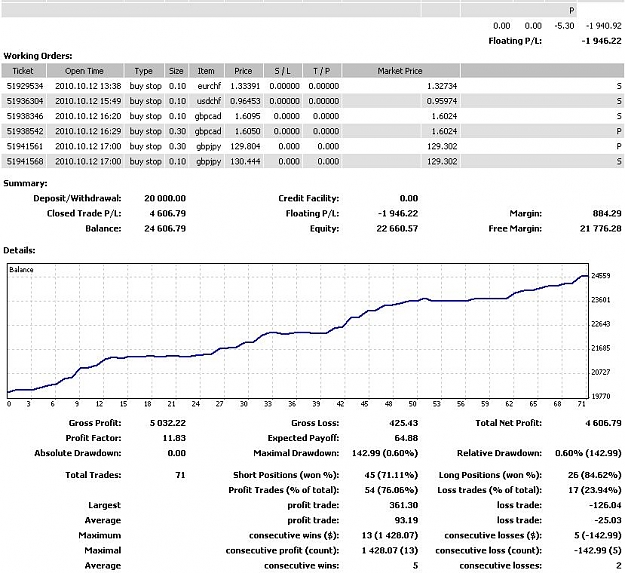Screen dimensions: 625x573
Task: Click average profit trade value 93.19
Action: point(406,521)
